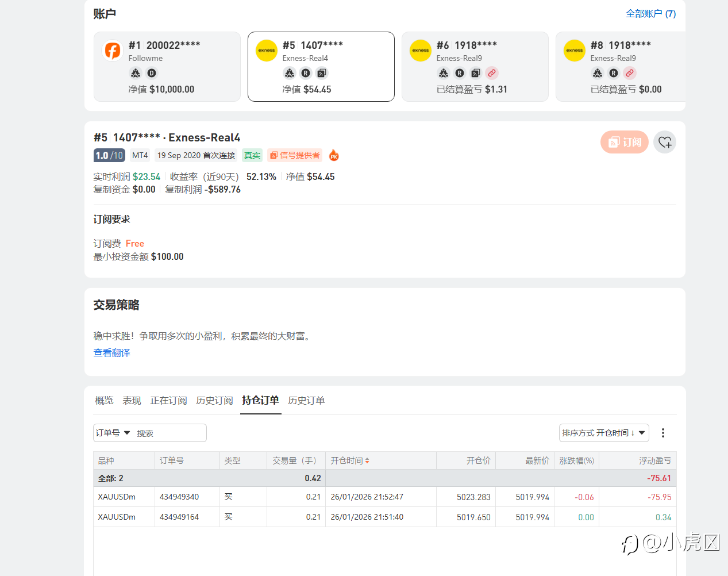
Task: Open the 订单号 search type dropdown
Action: 113,433
